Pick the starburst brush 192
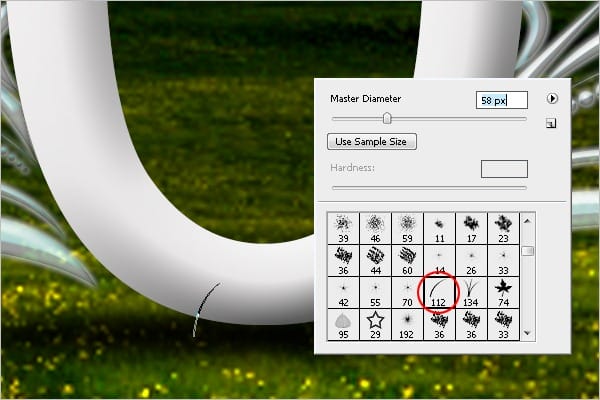Viewport: 600px width, 400px height. [x=407, y=325]
